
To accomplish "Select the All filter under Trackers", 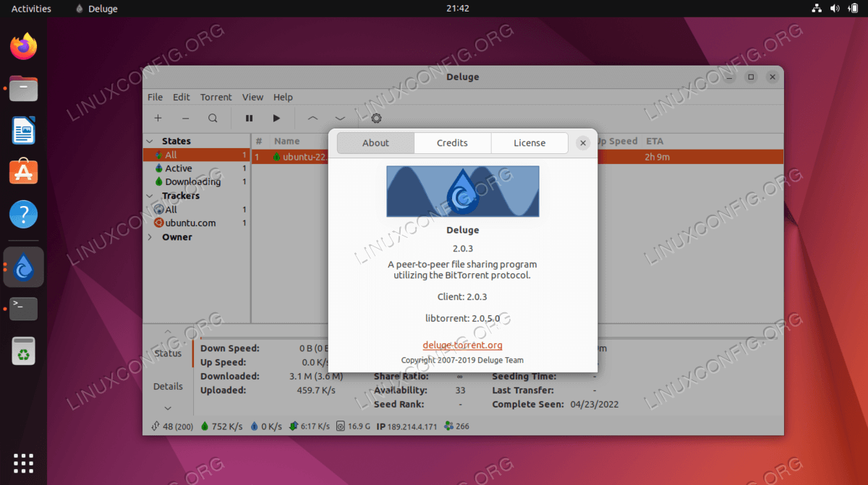I will coord(196,210).
